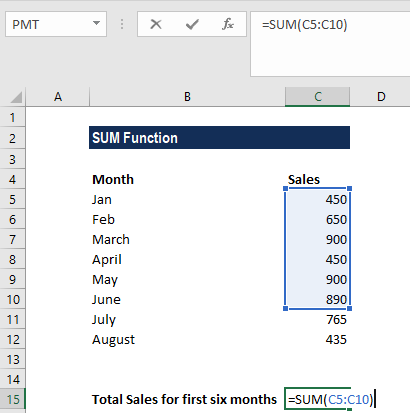This screenshot has width=410, height=413.
Task: Select the July sales cell 765
Action: (317, 319)
